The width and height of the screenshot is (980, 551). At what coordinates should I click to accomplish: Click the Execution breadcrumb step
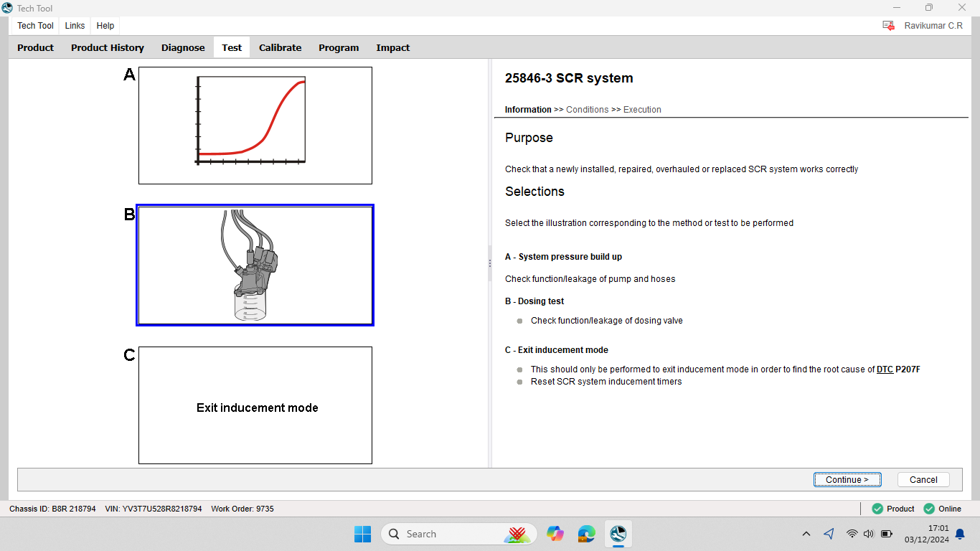coord(642,110)
